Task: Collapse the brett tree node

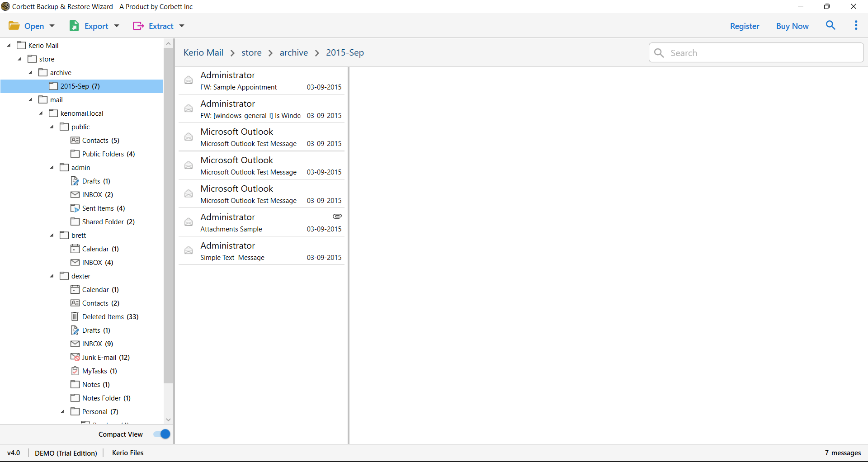Action: (x=52, y=235)
